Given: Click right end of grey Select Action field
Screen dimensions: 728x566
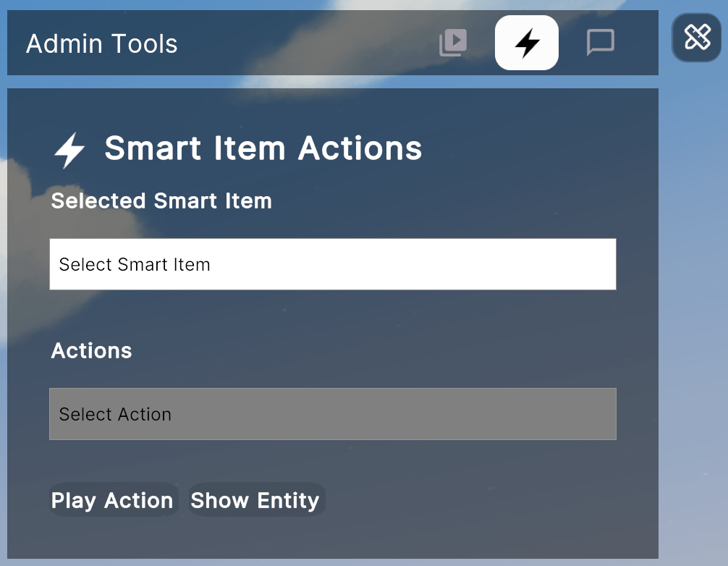Looking at the screenshot, I should [593, 414].
